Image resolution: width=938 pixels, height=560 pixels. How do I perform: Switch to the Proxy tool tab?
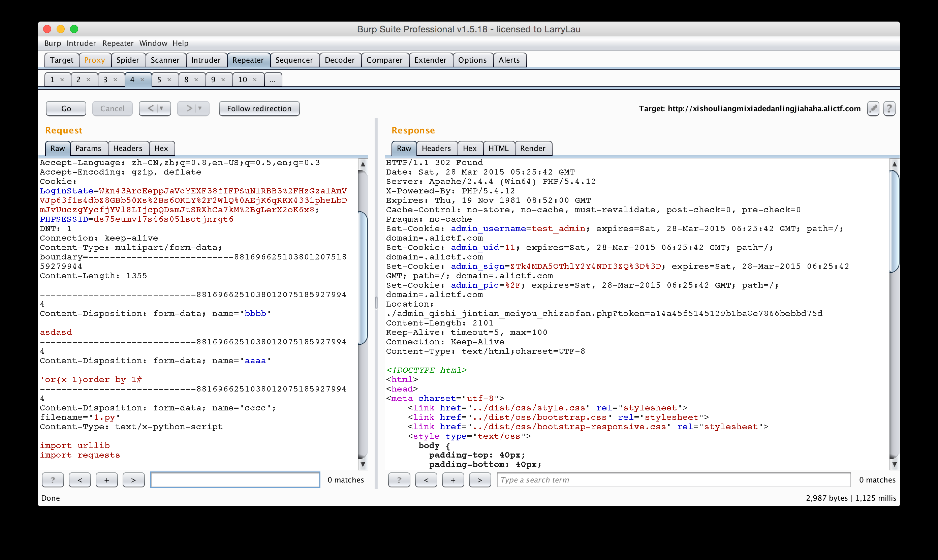(x=95, y=60)
